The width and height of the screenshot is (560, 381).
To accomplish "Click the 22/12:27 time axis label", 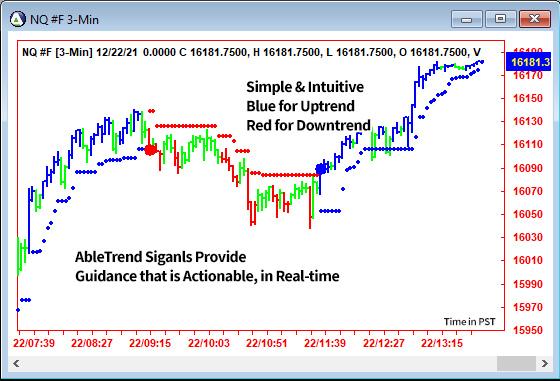I will tap(384, 344).
